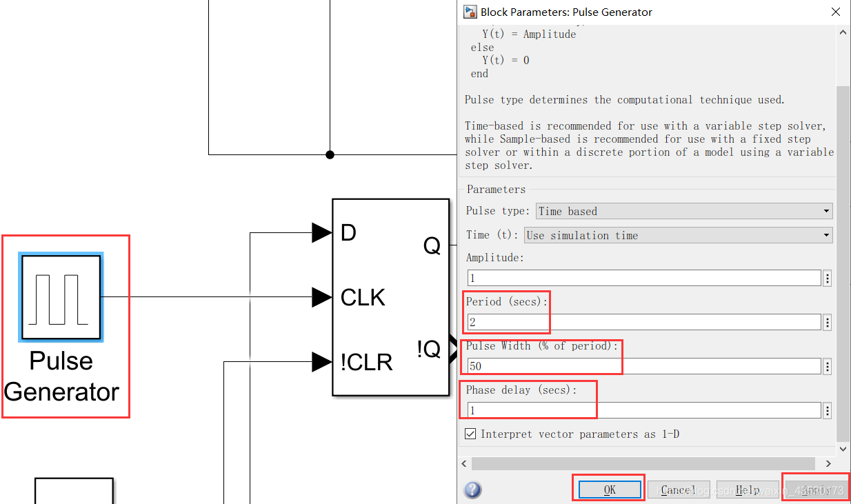Toggle Interpret vector parameters as 1-D
Screen dimensions: 851x504
[470, 434]
